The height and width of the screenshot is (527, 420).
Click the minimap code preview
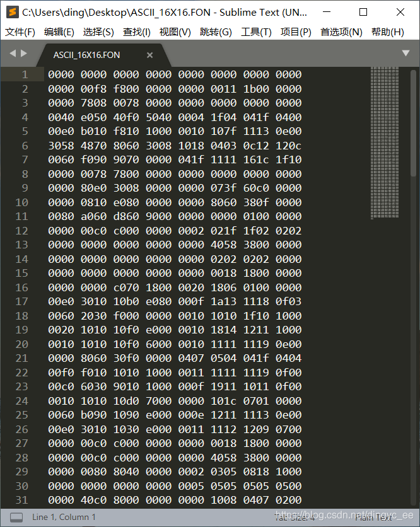tap(385, 143)
